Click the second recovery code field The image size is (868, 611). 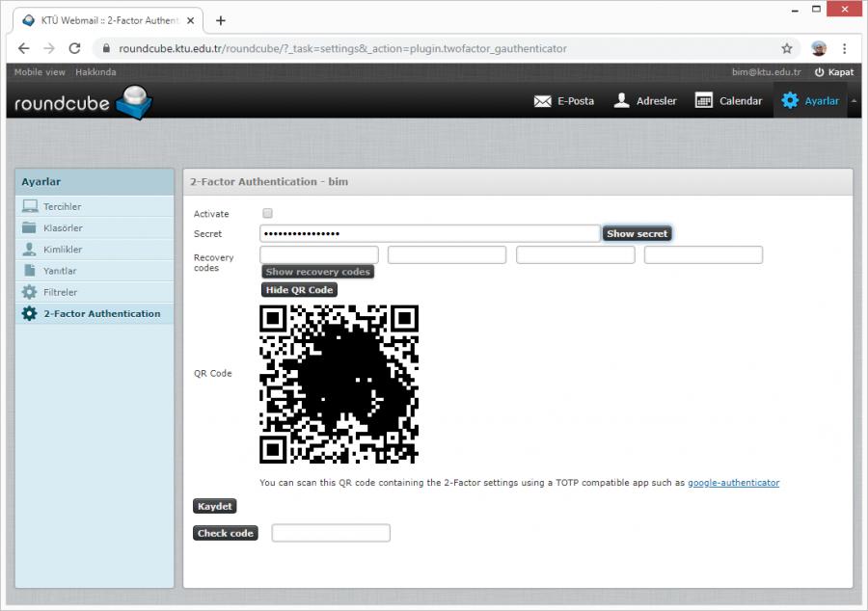(448, 255)
